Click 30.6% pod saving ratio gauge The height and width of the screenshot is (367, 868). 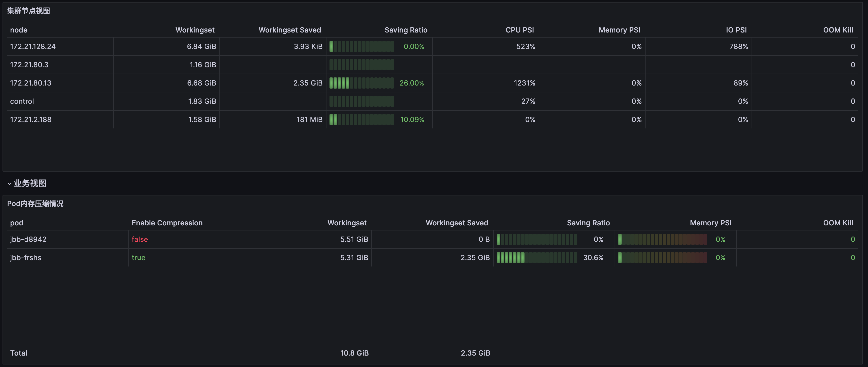pyautogui.click(x=536, y=257)
